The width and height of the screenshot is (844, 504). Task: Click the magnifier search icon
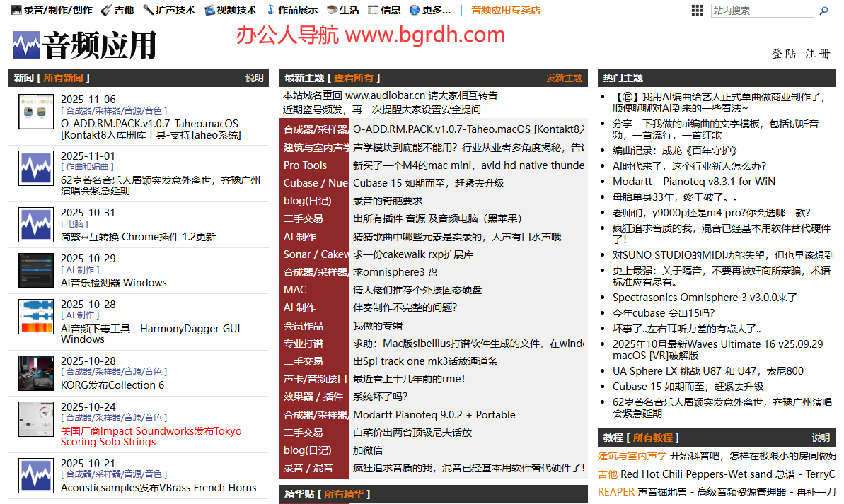(x=823, y=11)
